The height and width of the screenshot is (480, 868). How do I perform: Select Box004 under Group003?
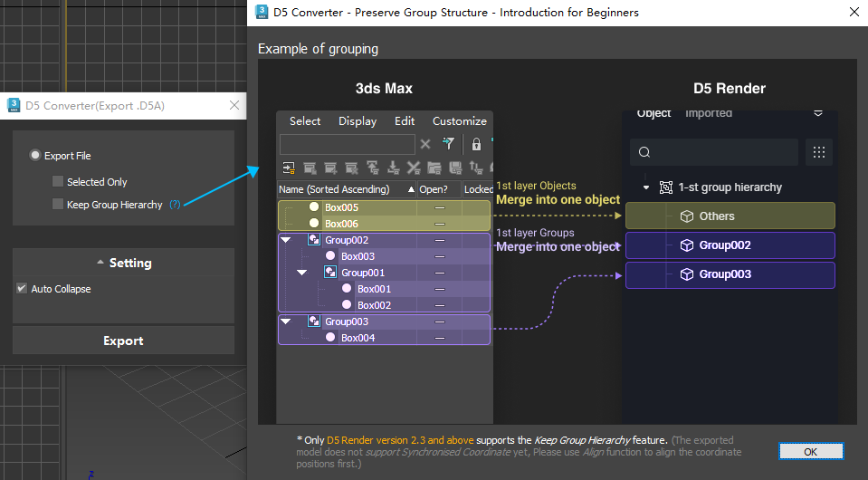pos(384,338)
